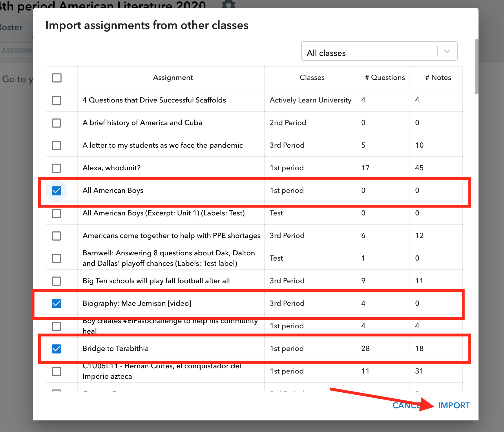Viewport: 504px width, 432px height.
Task: Click the Import assignments from other classes heading
Action: click(x=147, y=25)
